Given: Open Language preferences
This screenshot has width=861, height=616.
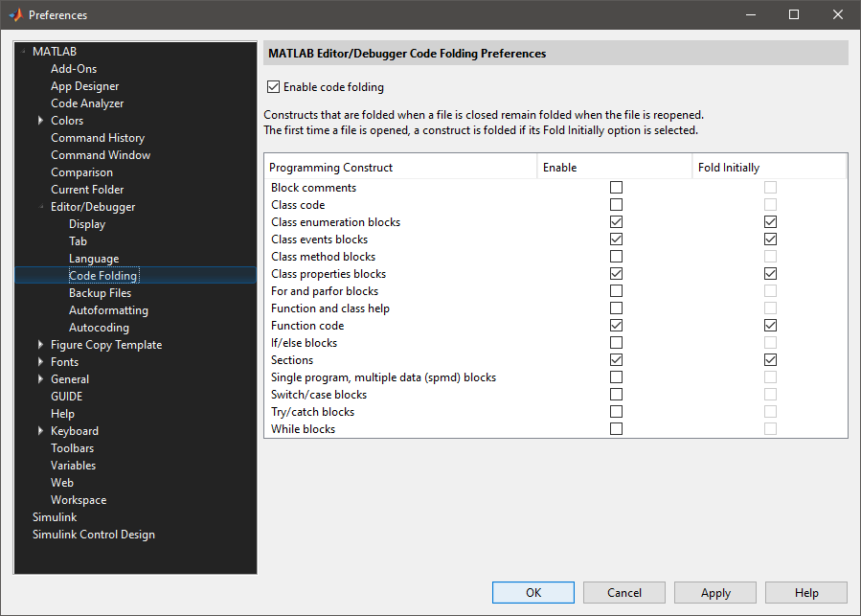Looking at the screenshot, I should [x=94, y=259].
